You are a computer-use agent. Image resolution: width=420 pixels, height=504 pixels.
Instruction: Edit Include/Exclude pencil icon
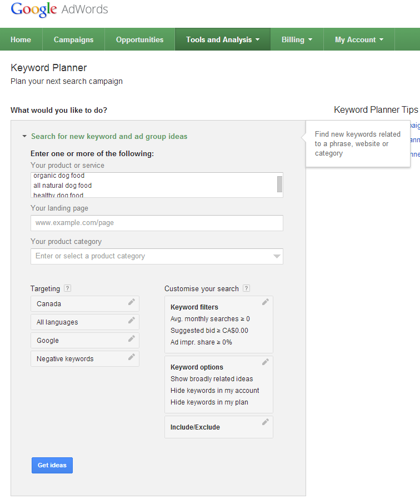coord(265,422)
